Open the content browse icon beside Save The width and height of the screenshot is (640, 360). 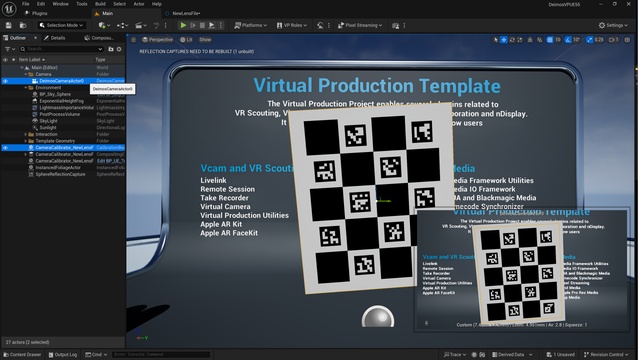[23, 25]
